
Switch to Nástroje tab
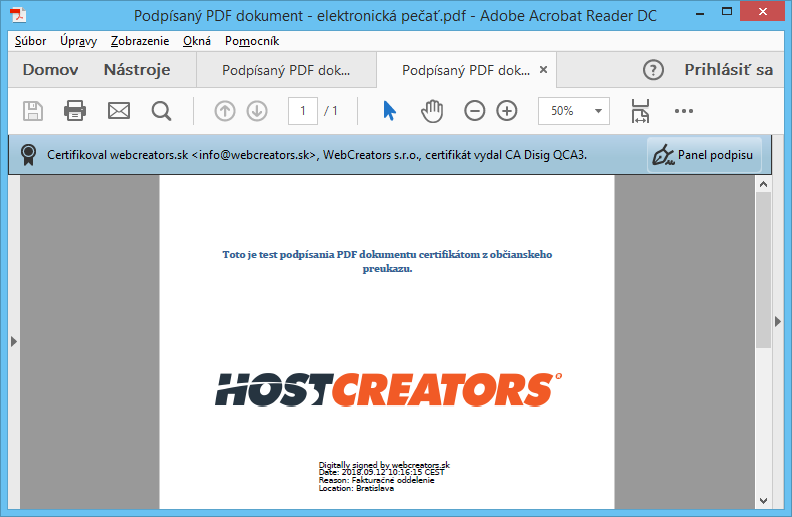pyautogui.click(x=137, y=70)
